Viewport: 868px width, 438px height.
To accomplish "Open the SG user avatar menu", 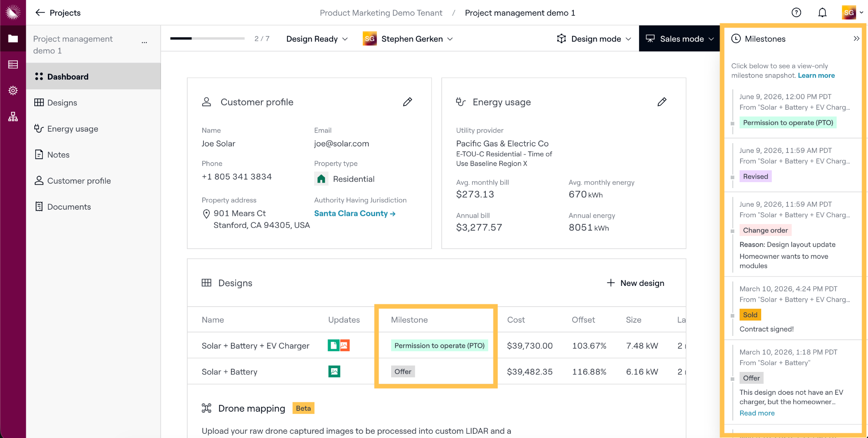I will pyautogui.click(x=849, y=13).
